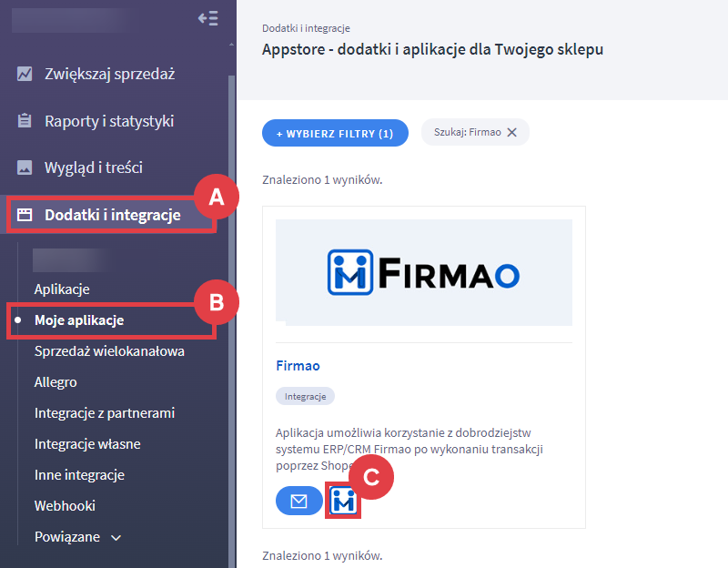Screen dimensions: 728x568
Task: Click the Integracje category tag
Action: (x=305, y=396)
